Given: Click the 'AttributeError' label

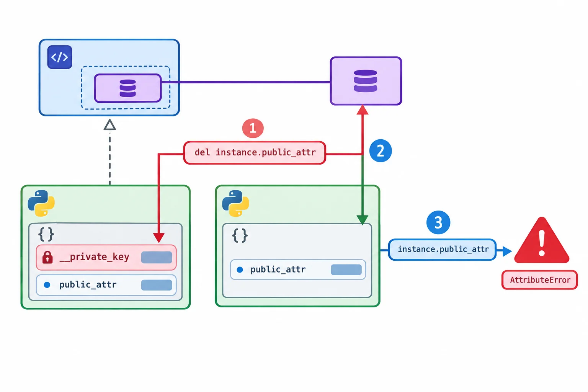Looking at the screenshot, I should coord(540,280).
